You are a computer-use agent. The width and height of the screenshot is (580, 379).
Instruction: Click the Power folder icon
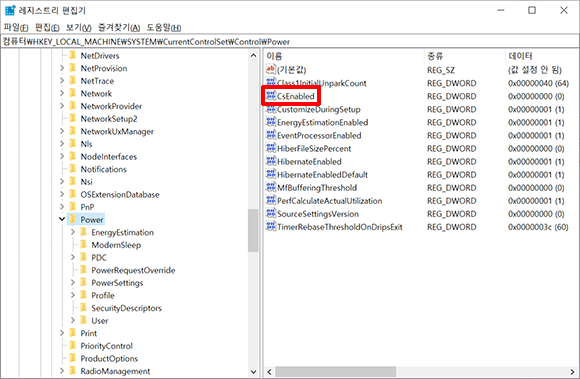tap(73, 219)
